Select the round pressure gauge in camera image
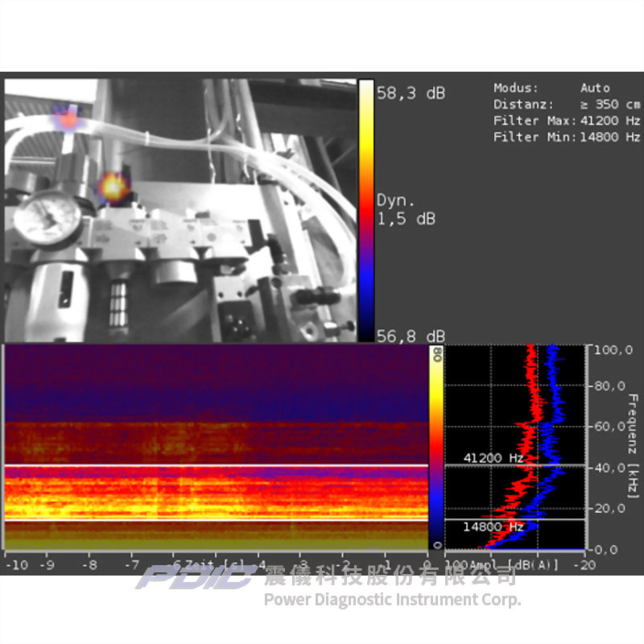644x644 pixels. point(47,216)
